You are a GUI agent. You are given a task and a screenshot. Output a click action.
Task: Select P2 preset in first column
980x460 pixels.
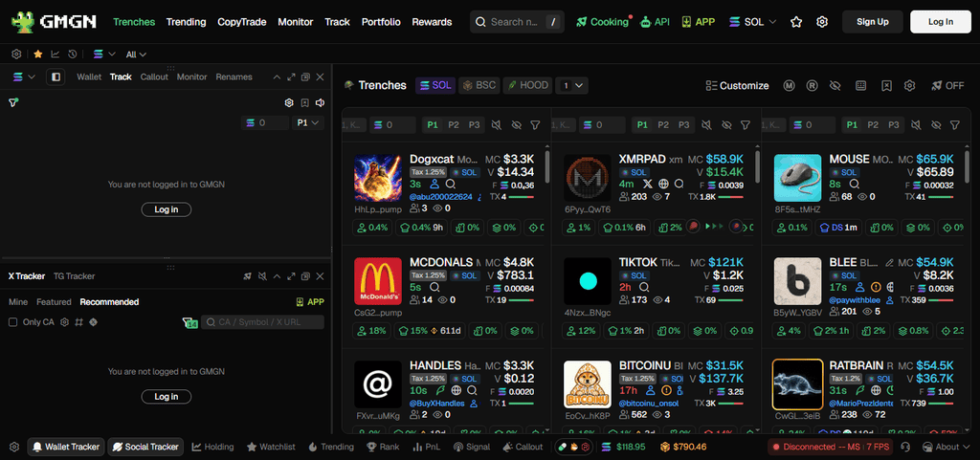point(453,125)
